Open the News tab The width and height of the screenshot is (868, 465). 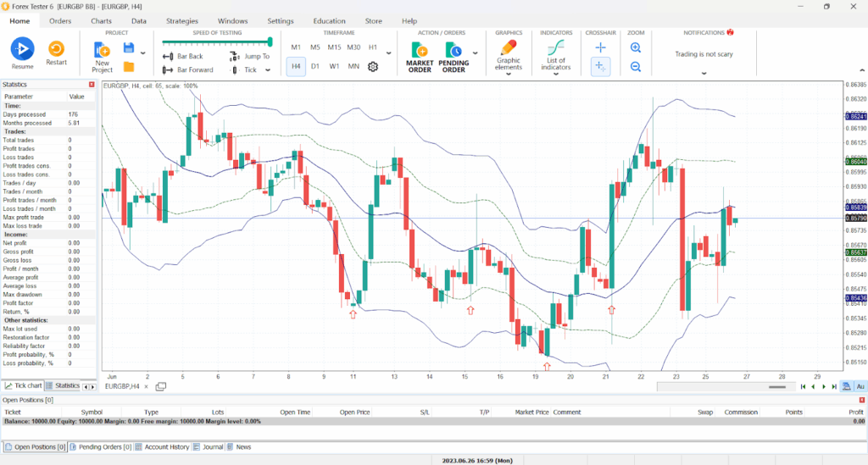pos(239,446)
